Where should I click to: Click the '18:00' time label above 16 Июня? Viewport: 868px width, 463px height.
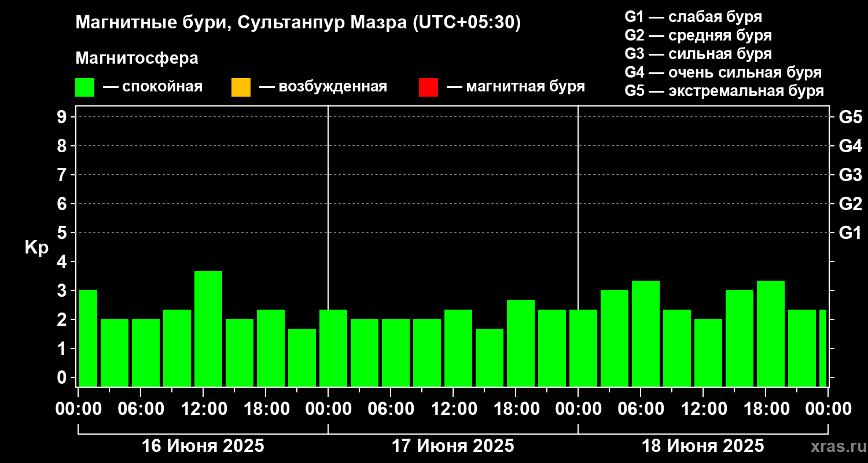point(266,409)
